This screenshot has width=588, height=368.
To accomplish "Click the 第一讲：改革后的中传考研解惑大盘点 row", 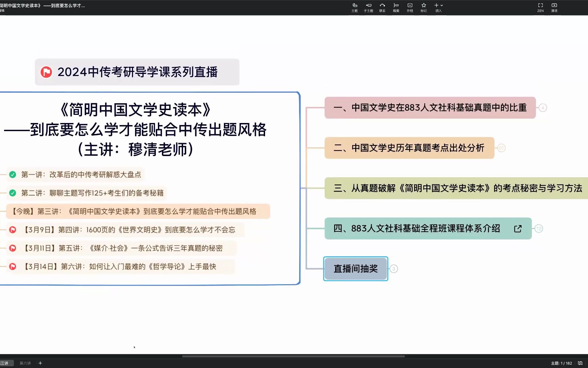I will [x=76, y=175].
